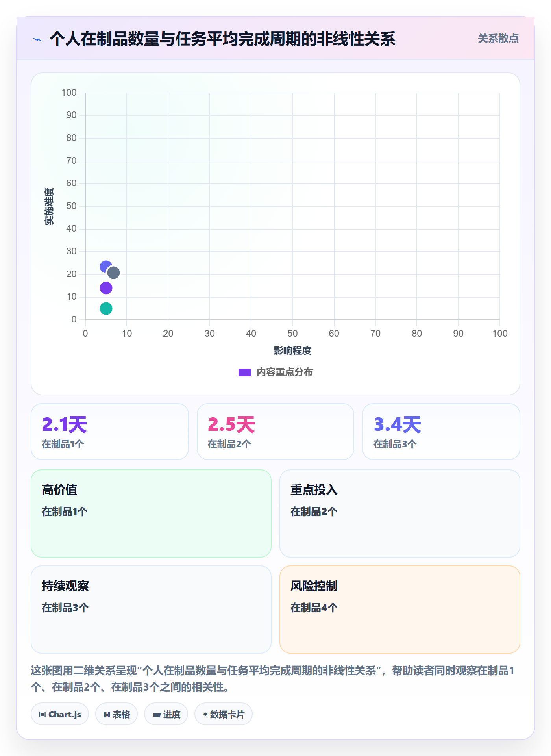Select the purple scatter point
Screen dimensions: 551x756
click(106, 288)
